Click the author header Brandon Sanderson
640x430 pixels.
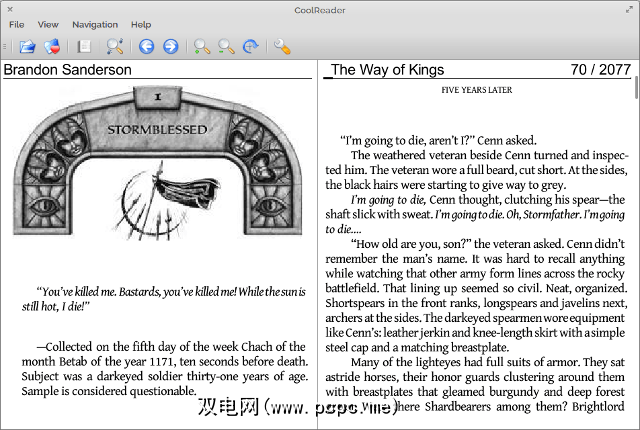pos(67,69)
